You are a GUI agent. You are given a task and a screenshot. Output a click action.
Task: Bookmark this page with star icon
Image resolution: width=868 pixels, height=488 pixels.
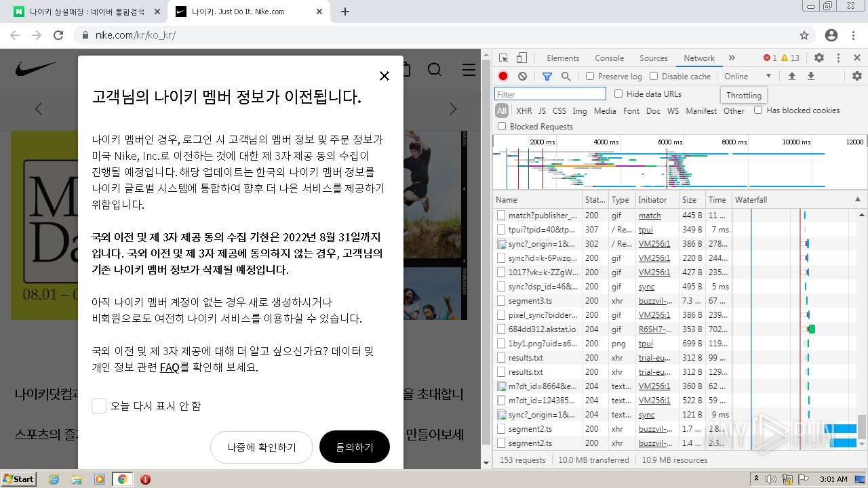804,35
